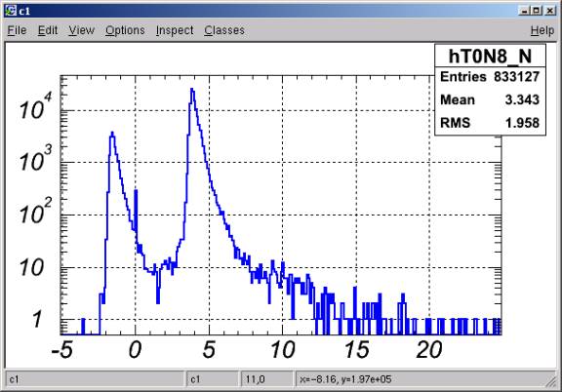Open the File menu
The height and width of the screenshot is (392, 562).
[17, 30]
